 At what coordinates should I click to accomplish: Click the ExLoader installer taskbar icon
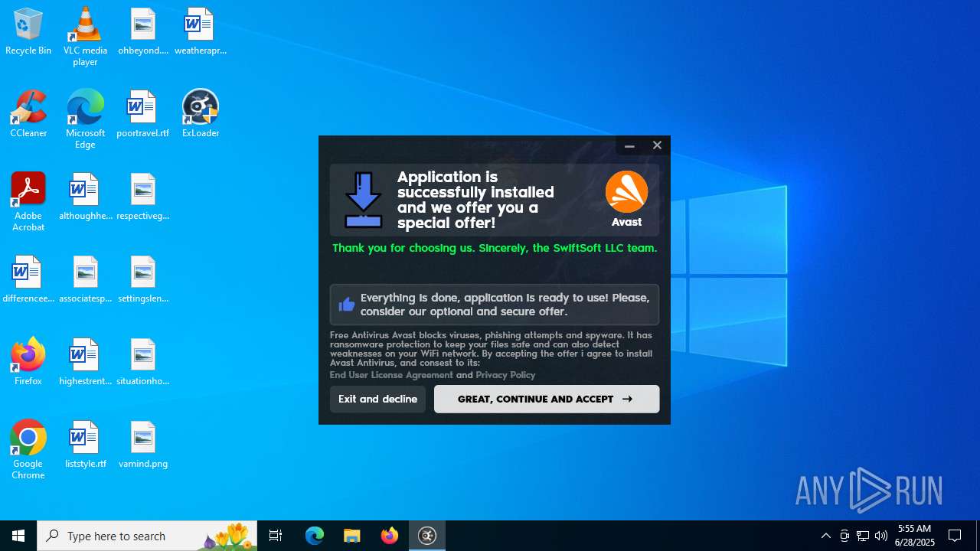click(x=427, y=536)
